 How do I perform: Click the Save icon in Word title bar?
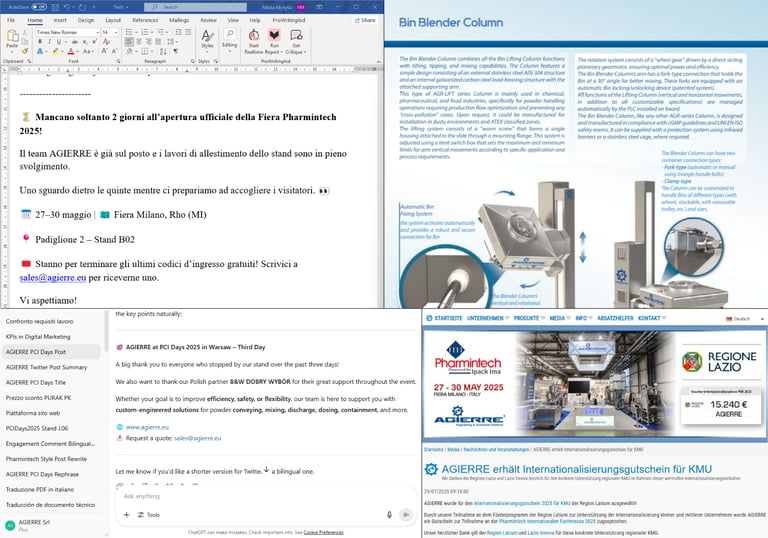[x=55, y=7]
